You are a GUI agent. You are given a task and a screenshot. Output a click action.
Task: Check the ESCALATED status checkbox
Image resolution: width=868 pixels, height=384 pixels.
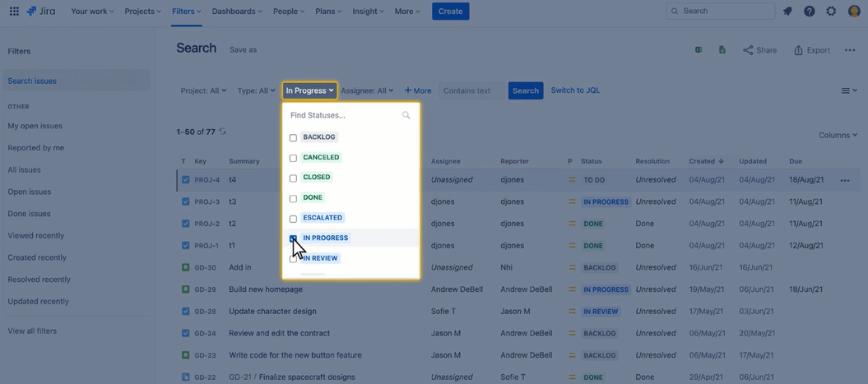tap(294, 219)
